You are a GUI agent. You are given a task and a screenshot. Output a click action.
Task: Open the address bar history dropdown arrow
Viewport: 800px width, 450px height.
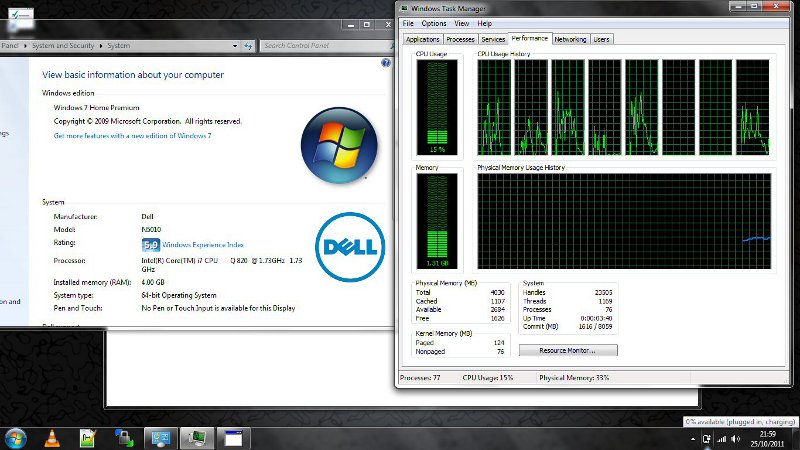(235, 46)
